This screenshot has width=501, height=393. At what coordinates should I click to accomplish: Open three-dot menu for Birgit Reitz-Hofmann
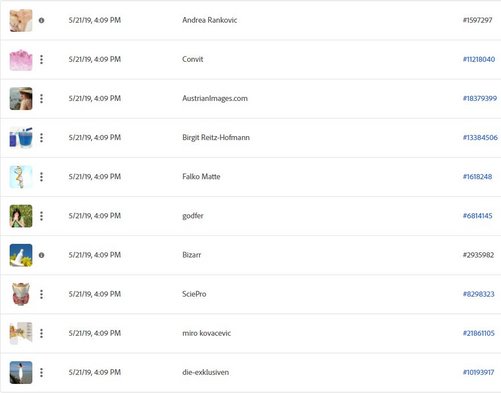click(x=41, y=138)
